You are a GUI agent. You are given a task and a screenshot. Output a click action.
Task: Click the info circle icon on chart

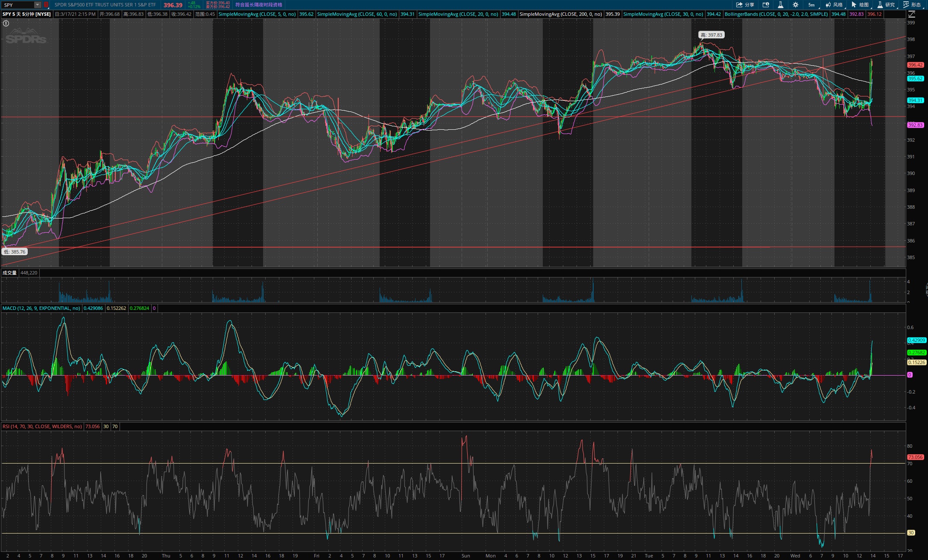tap(6, 23)
